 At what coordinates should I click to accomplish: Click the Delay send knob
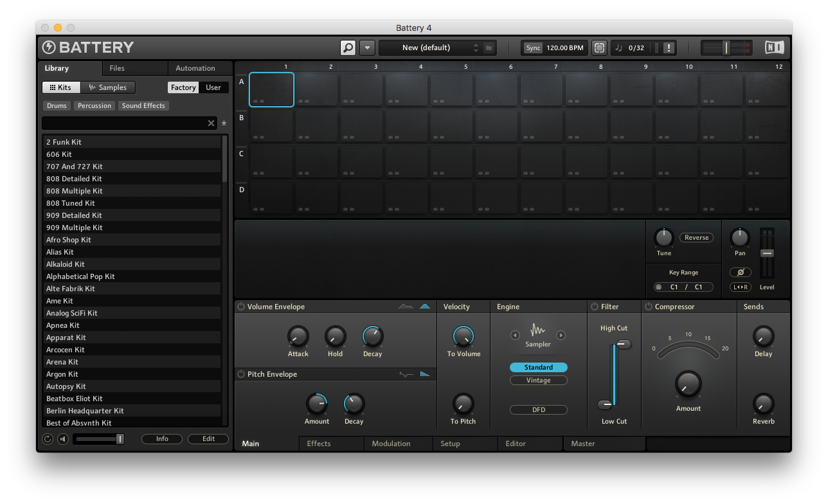[x=763, y=336]
